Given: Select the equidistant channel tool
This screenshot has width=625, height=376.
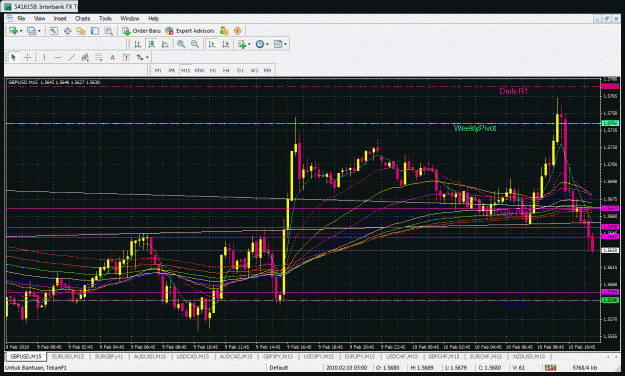Looking at the screenshot, I should point(85,57).
